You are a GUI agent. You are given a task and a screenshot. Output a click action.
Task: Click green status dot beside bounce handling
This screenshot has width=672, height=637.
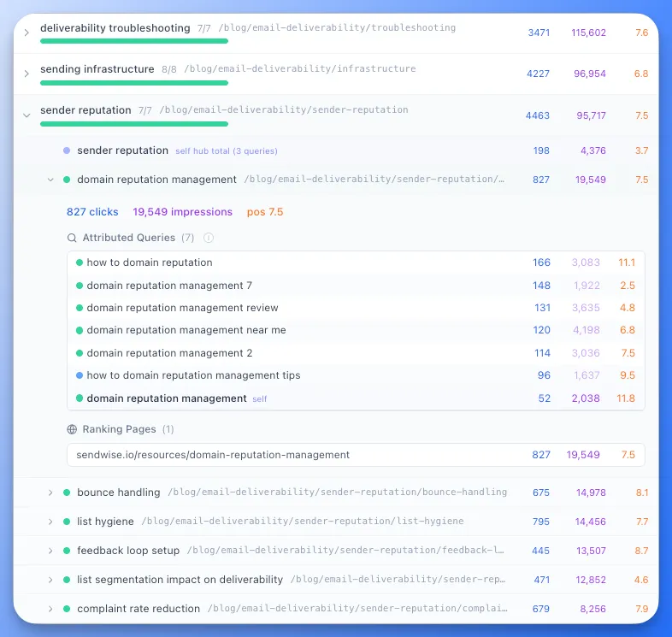pyautogui.click(x=67, y=492)
